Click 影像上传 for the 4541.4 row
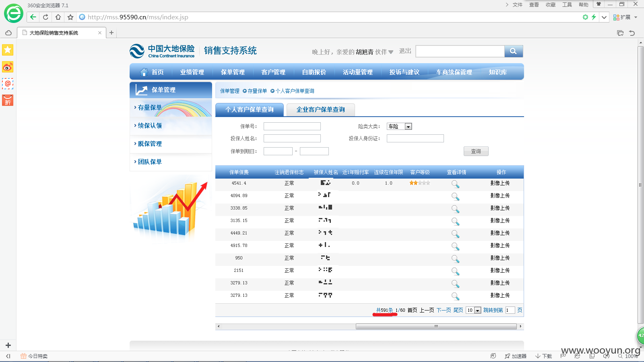644x362 pixels. [500, 183]
